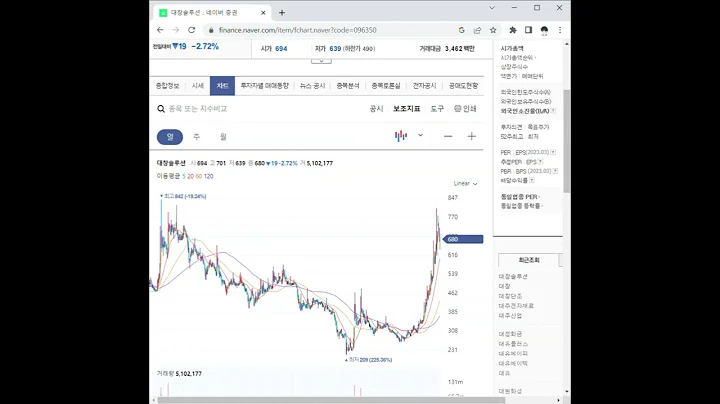Click the vertical page scrollbar thumb
The image size is (720, 404).
[567, 140]
